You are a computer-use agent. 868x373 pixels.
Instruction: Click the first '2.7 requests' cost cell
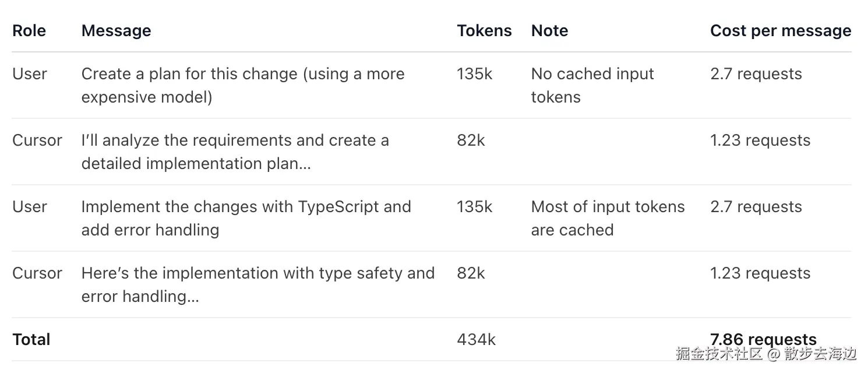coord(756,74)
